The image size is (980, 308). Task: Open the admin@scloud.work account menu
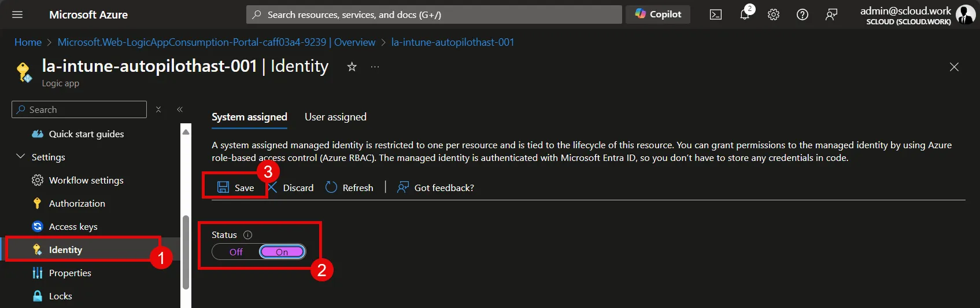point(917,15)
